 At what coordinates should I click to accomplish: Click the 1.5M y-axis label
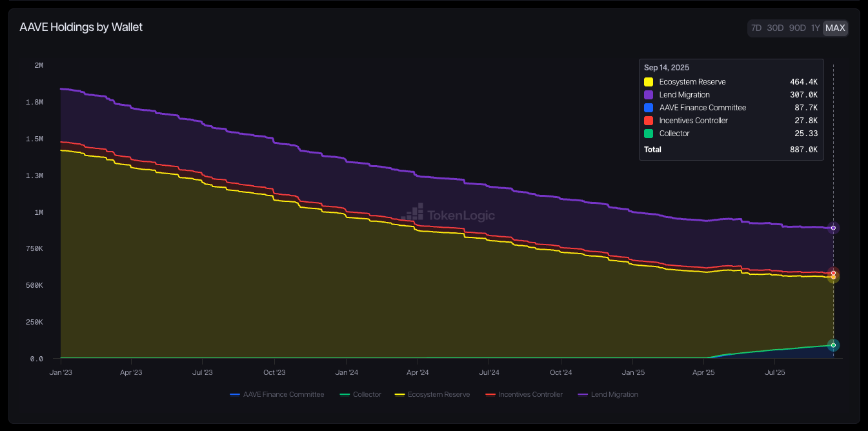34,139
